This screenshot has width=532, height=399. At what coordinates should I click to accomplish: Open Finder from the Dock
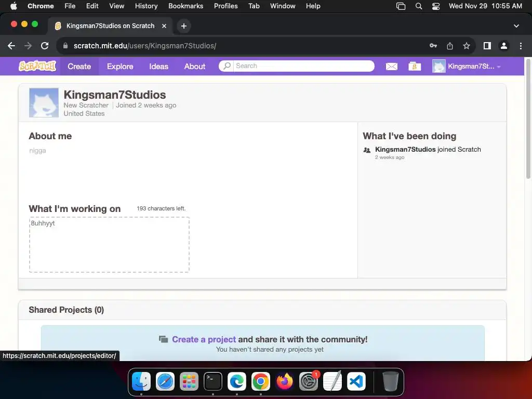(x=141, y=382)
